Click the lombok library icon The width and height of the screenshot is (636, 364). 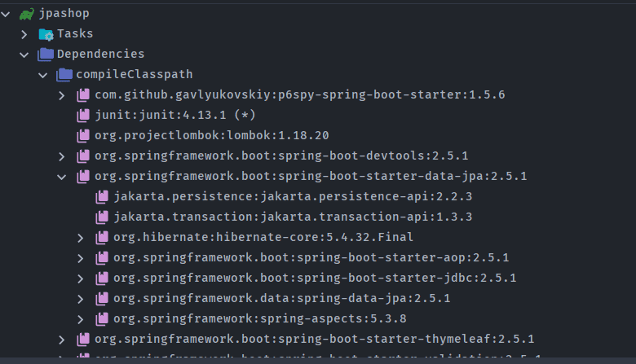click(83, 135)
